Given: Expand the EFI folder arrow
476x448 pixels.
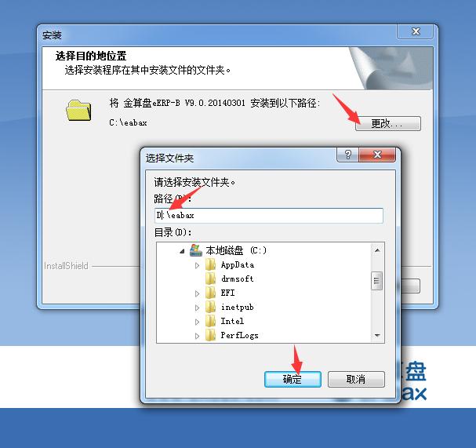Looking at the screenshot, I should pos(197,293).
